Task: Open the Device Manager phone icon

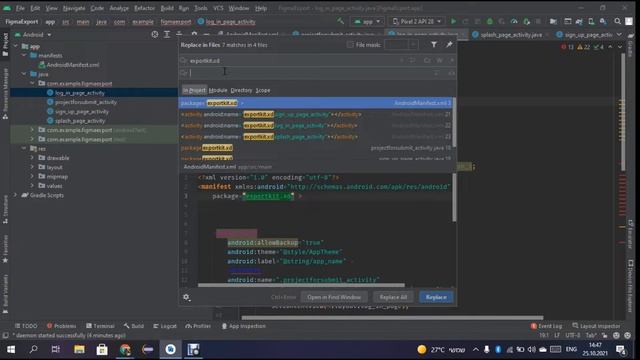Action: point(591,21)
